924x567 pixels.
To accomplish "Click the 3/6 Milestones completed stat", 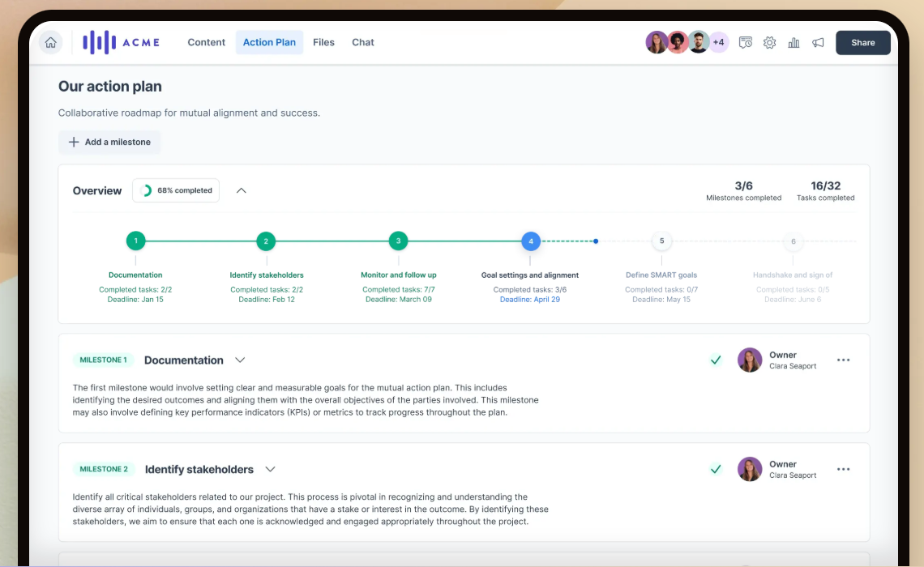I will pyautogui.click(x=744, y=191).
